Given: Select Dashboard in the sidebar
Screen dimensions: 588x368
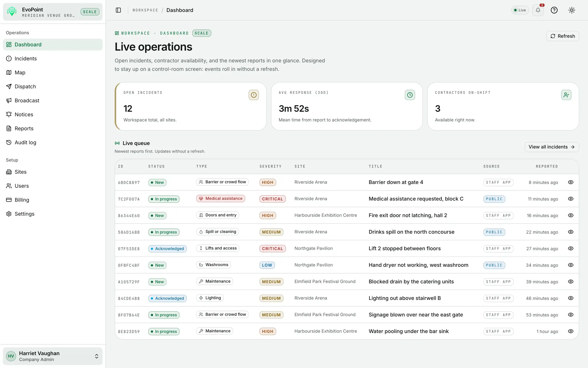Looking at the screenshot, I should 53,45.
